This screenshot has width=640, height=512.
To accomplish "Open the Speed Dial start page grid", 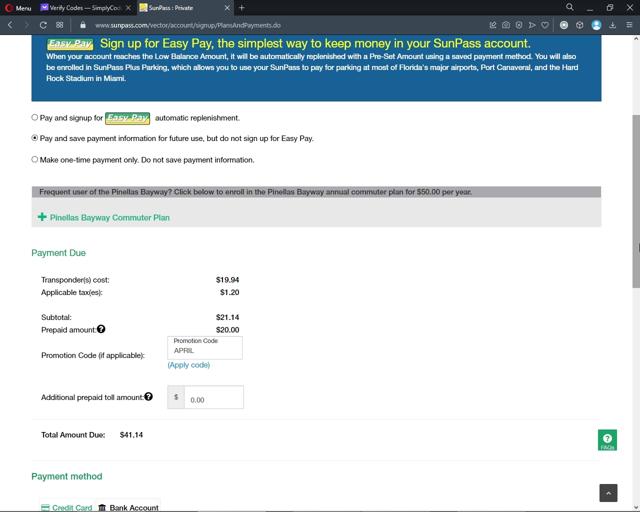I will [60, 25].
